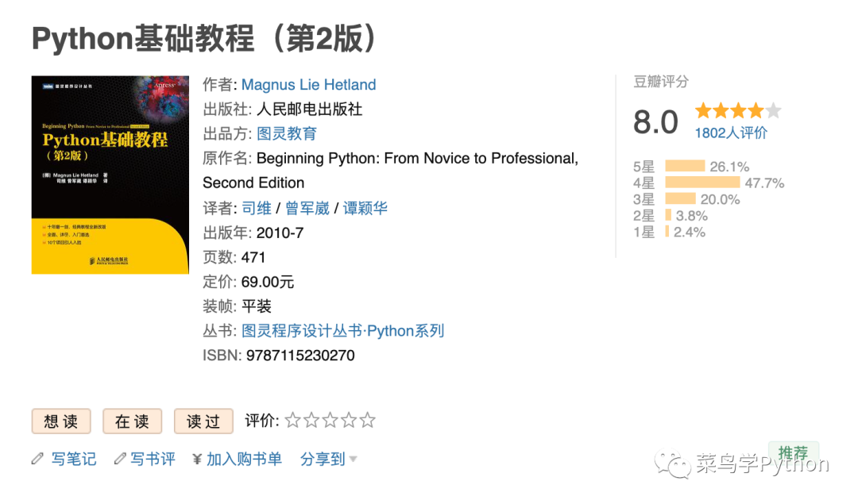
Task: Click the 想读 button
Action: [61, 421]
